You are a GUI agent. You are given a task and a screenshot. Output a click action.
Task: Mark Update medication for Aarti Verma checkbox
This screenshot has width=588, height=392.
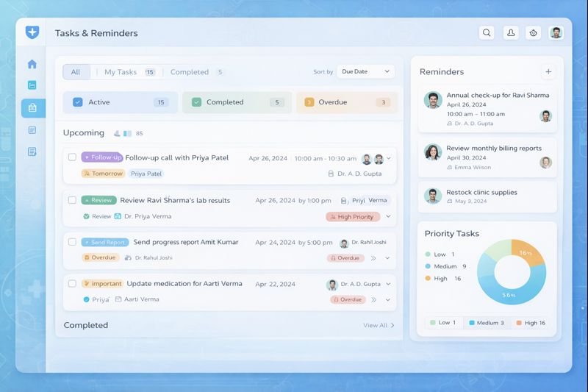click(72, 283)
